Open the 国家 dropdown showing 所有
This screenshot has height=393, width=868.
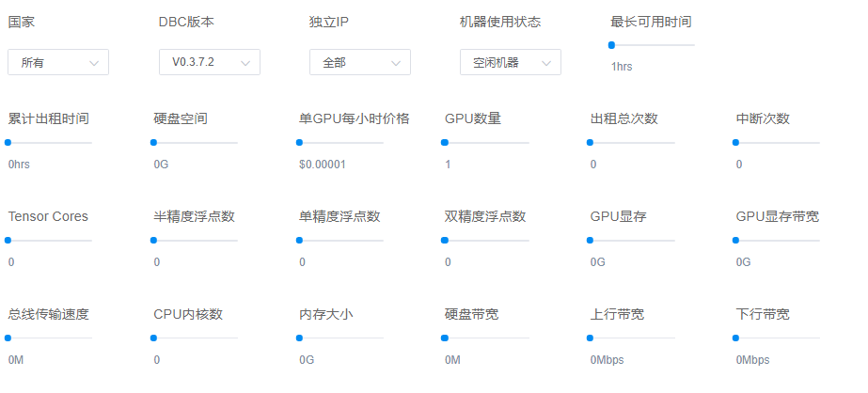[x=58, y=62]
